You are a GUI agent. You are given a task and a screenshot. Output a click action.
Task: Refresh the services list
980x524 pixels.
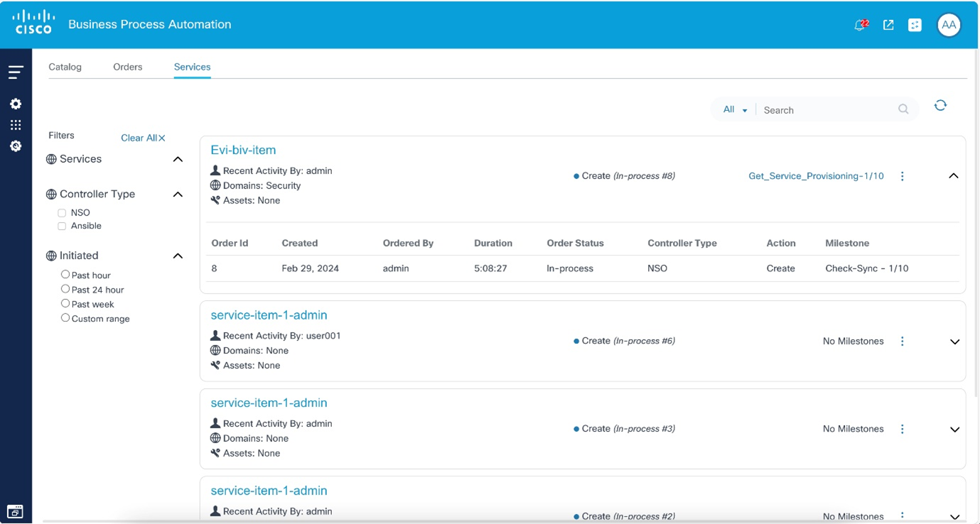(940, 106)
